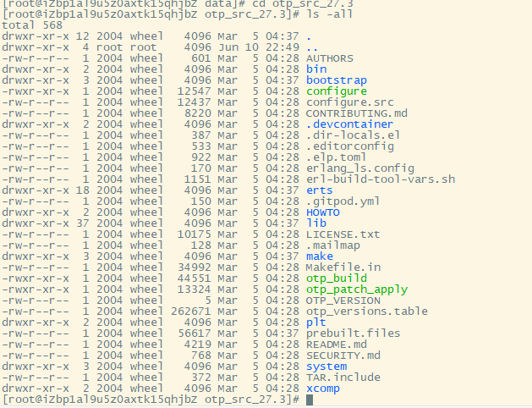Click the file size 12547
The width and height of the screenshot is (532, 408).
(194, 91)
